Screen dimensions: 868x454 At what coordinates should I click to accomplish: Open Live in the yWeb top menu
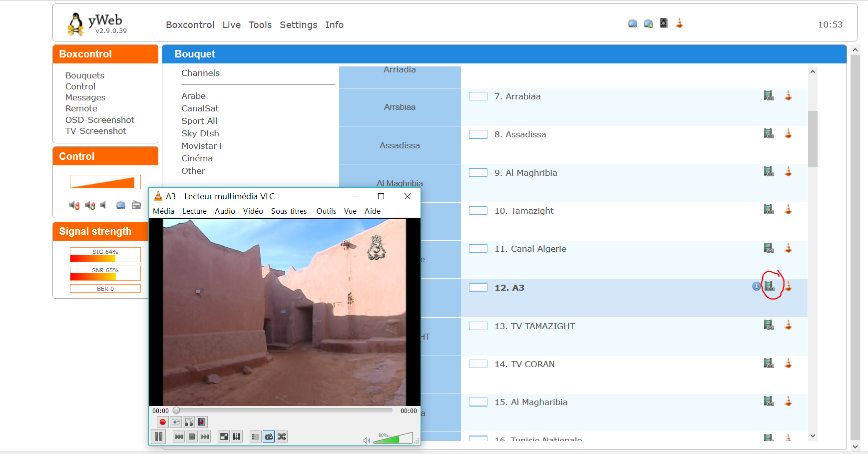(232, 25)
